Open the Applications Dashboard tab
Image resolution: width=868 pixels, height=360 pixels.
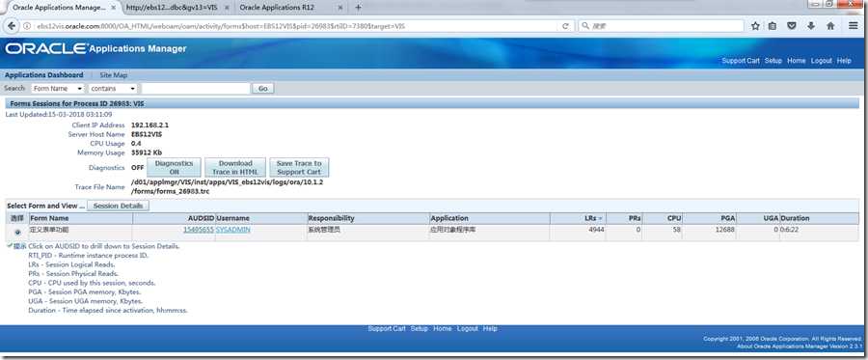[43, 74]
